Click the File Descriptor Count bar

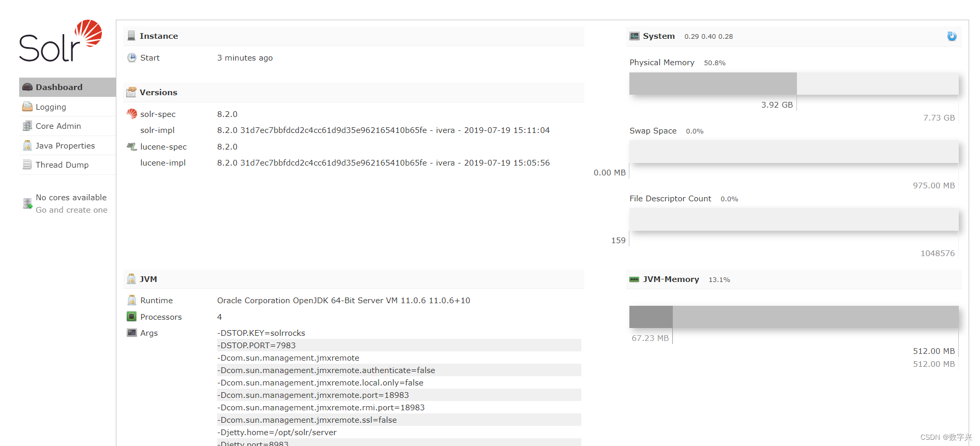pos(794,220)
